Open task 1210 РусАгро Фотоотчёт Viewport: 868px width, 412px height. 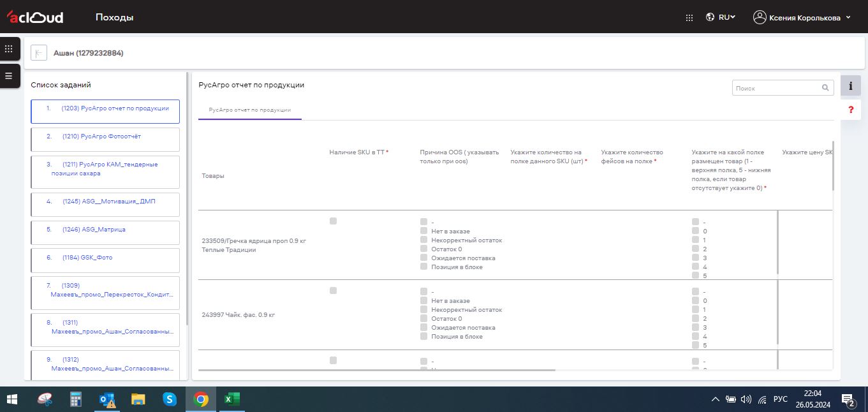pos(105,139)
